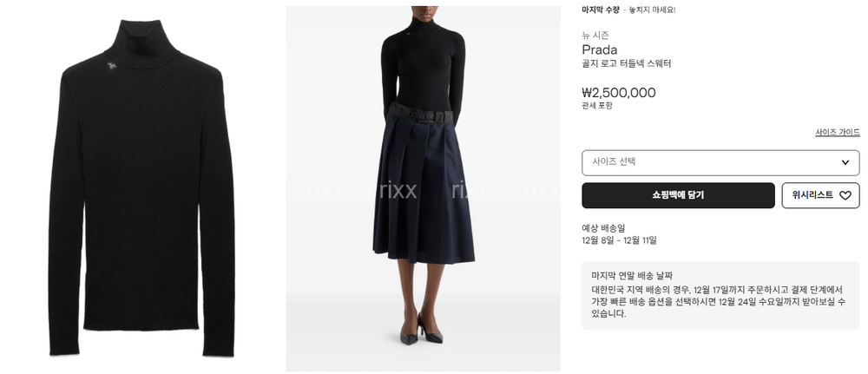Click the 뉴 시즌 label
Image resolution: width=868 pixels, height=374 pixels.
(x=595, y=36)
